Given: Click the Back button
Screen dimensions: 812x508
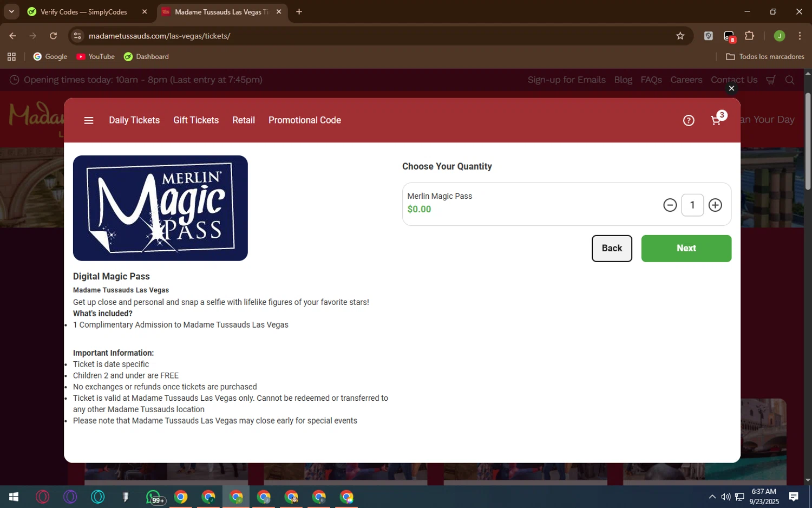Looking at the screenshot, I should point(612,248).
